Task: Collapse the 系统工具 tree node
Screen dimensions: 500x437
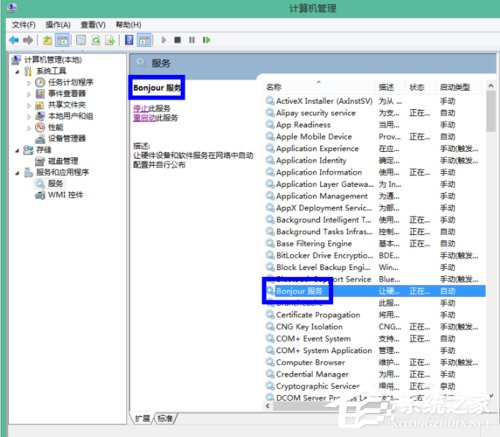Action: [17, 71]
